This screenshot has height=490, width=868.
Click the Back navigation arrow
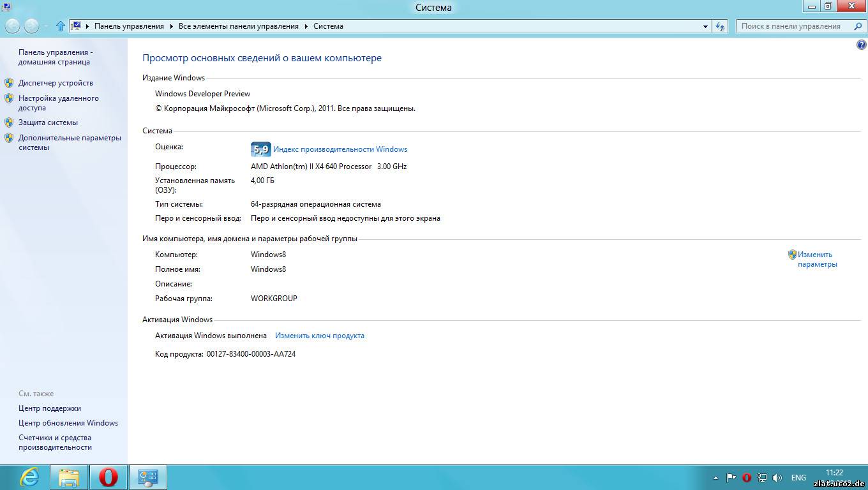tap(12, 26)
